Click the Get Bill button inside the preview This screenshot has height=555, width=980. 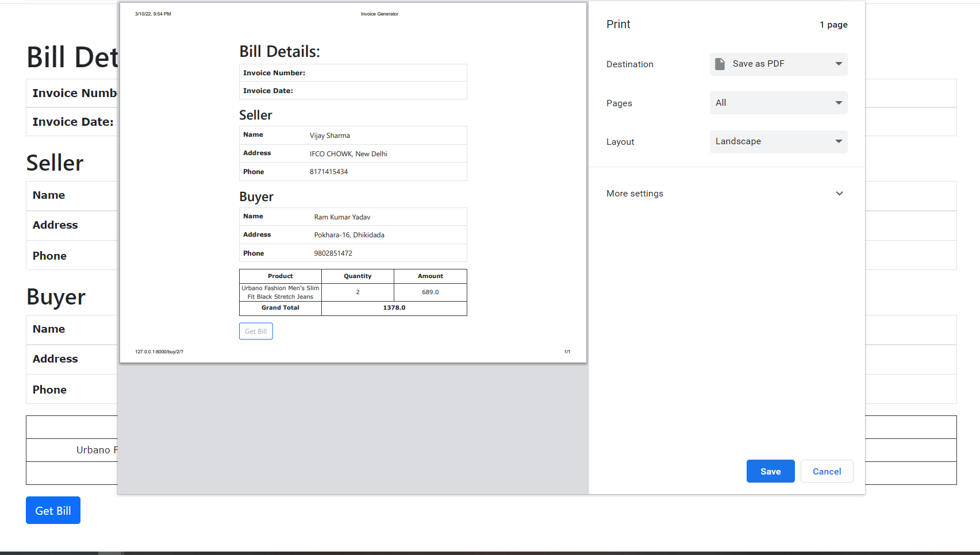[x=255, y=331]
